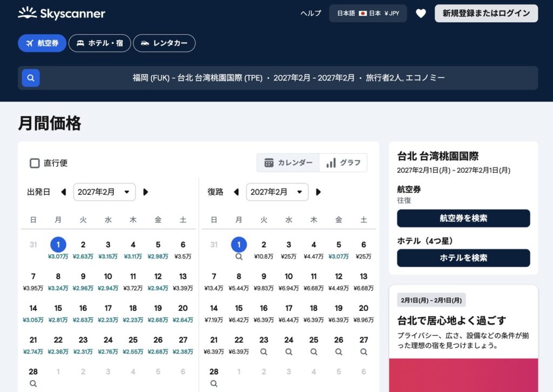Select return date 7 priced ¥13.4万
The width and height of the screenshot is (553, 392).
[214, 281]
